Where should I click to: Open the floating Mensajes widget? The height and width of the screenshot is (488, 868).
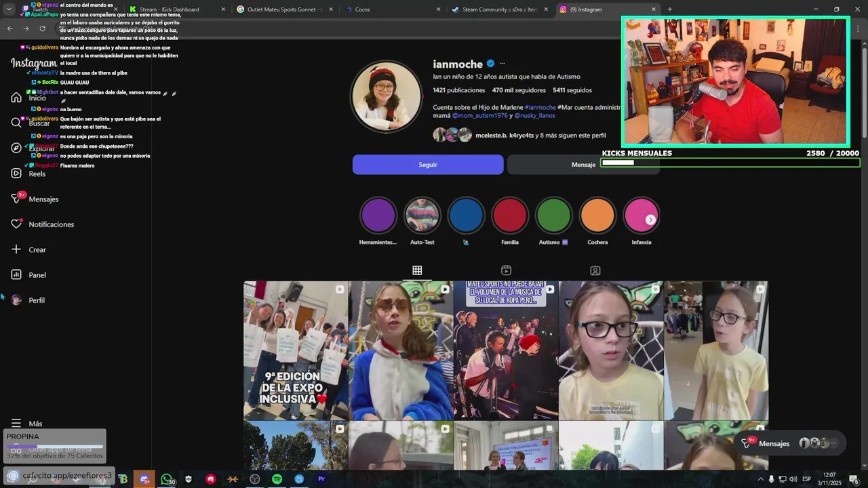(790, 443)
